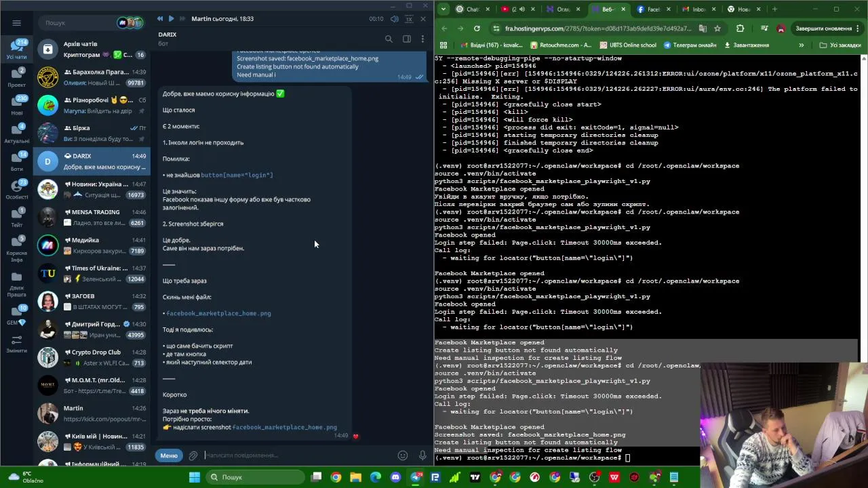Screen dimensions: 868x488
Task: Open the "Crypto Drop Club" channel
Action: (x=92, y=357)
